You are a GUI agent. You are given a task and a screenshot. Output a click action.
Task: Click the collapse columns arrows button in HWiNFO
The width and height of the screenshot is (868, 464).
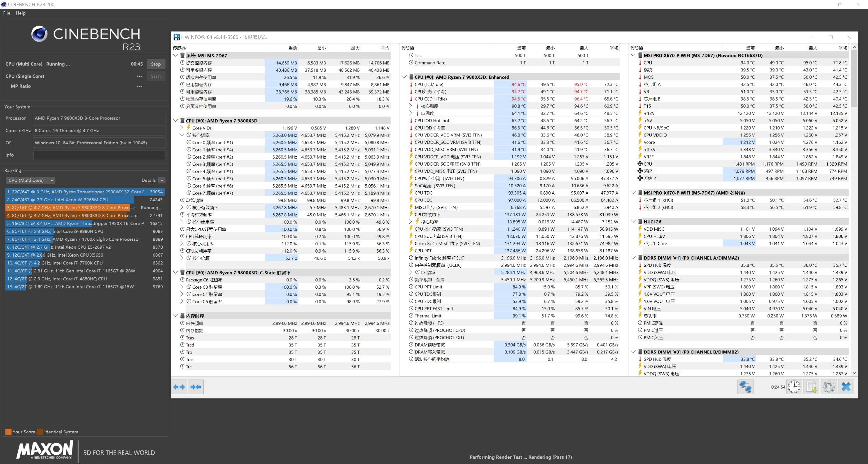[x=196, y=387]
